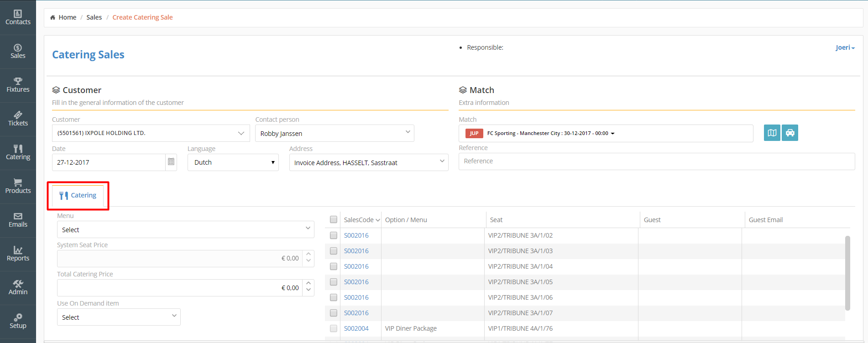
Task: Open the date picker calendar icon
Action: pos(171,162)
